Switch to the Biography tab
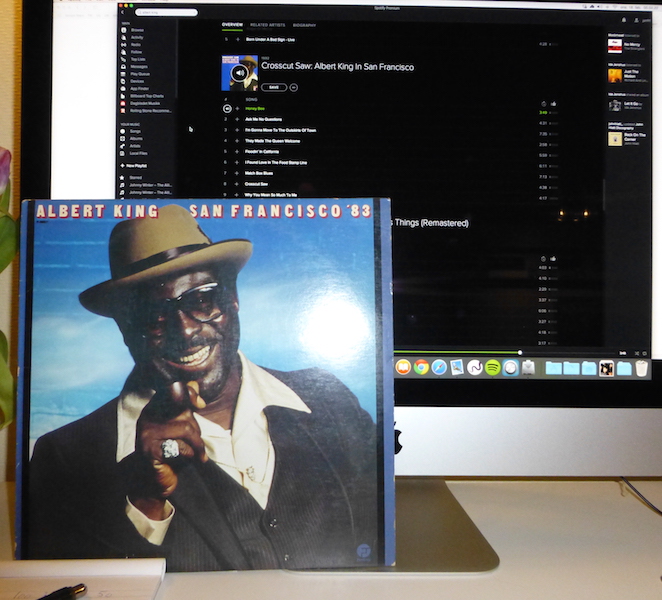The height and width of the screenshot is (600, 662). tap(304, 25)
